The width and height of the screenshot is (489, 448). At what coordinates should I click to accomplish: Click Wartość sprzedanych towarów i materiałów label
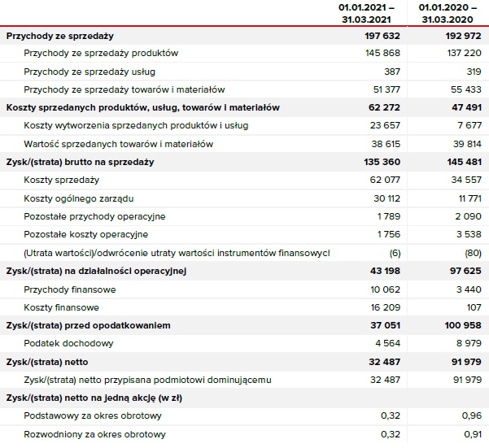click(119, 144)
